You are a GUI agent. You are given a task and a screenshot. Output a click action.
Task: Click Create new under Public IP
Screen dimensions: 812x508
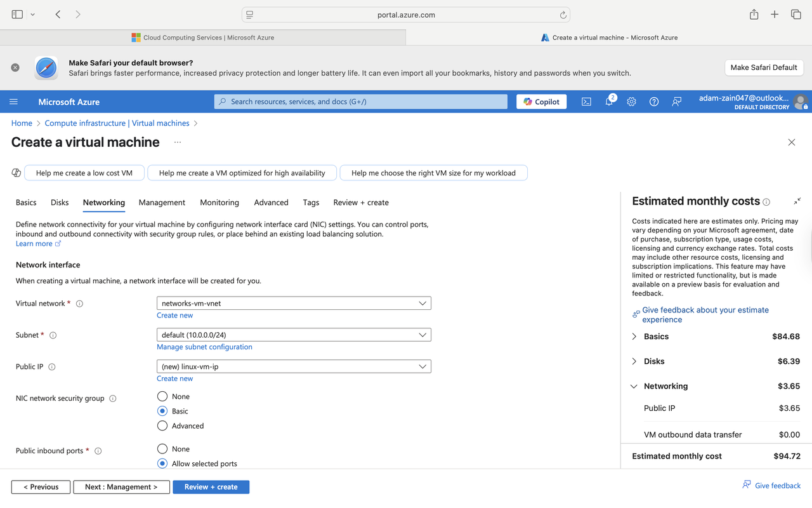(x=175, y=378)
